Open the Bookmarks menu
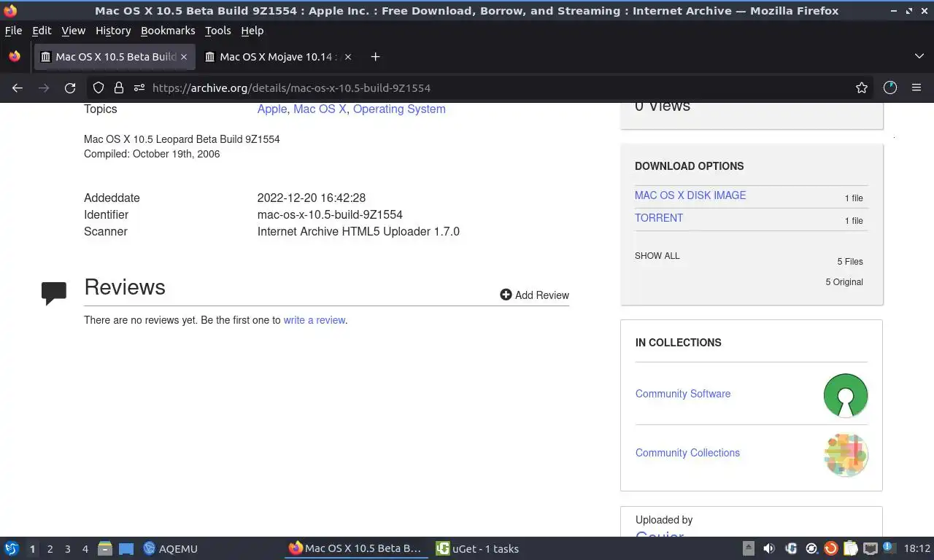This screenshot has width=934, height=560. tap(168, 31)
